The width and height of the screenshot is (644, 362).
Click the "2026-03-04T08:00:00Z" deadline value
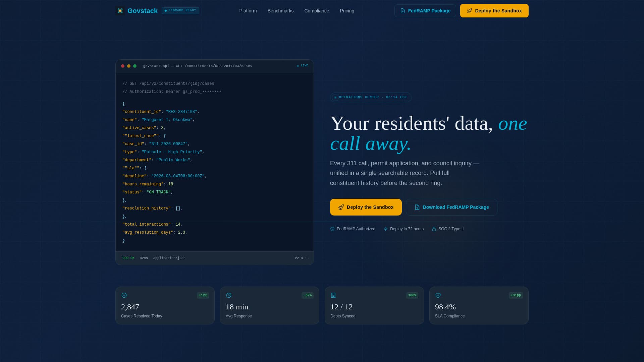(x=178, y=176)
